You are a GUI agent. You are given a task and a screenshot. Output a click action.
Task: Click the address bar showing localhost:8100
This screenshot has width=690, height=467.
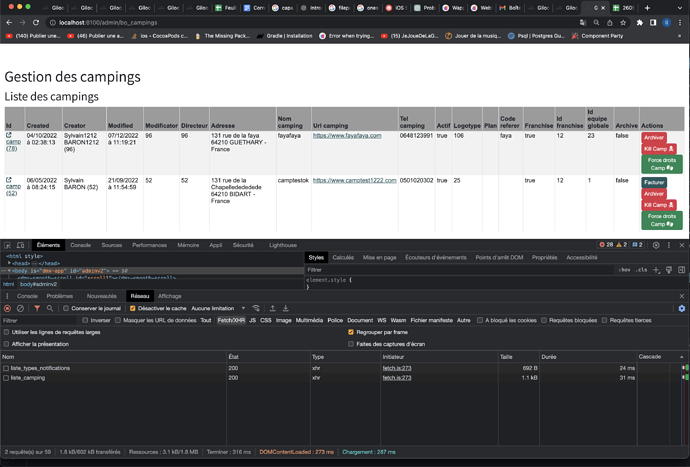tap(308, 22)
